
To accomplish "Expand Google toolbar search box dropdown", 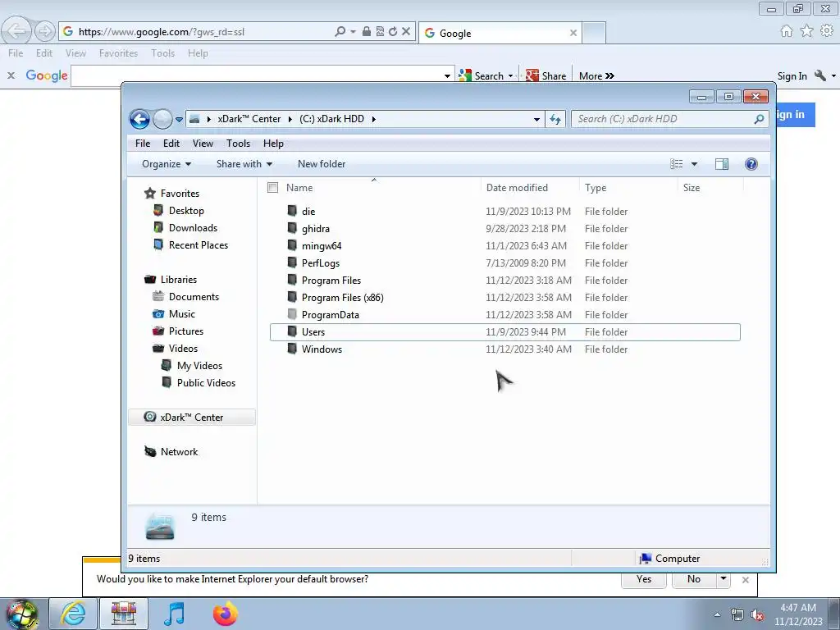I will coord(447,76).
